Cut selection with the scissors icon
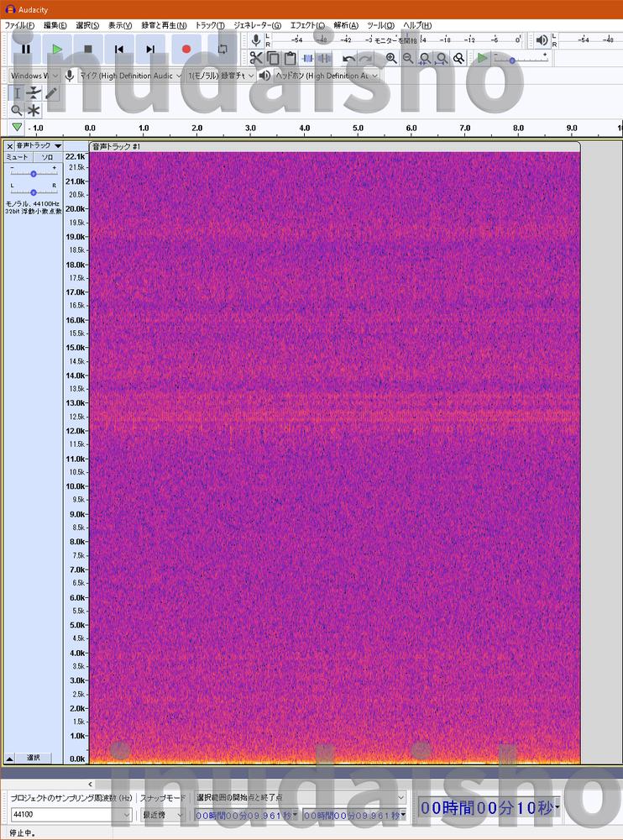623x840 pixels. pyautogui.click(x=256, y=58)
